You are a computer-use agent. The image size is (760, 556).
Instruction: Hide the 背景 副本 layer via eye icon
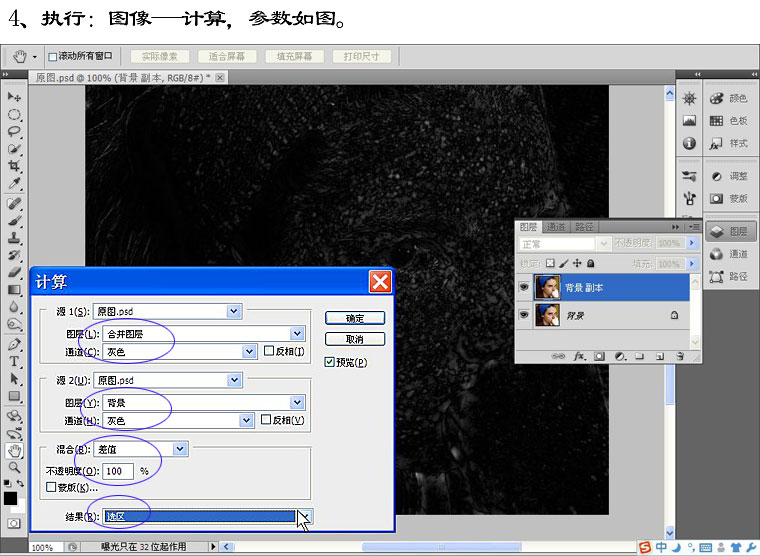[523, 287]
